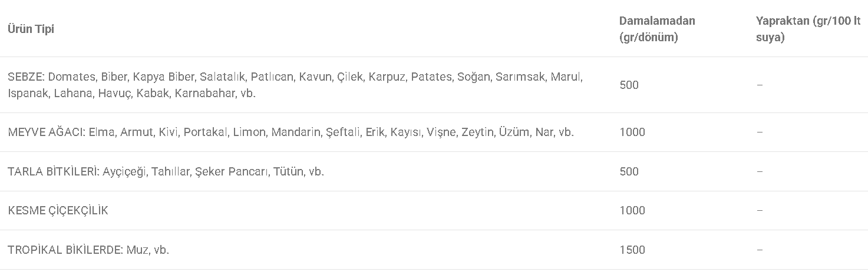Click the MEYVE AĞACI row description
The height and width of the screenshot is (275, 868).
pos(291,132)
